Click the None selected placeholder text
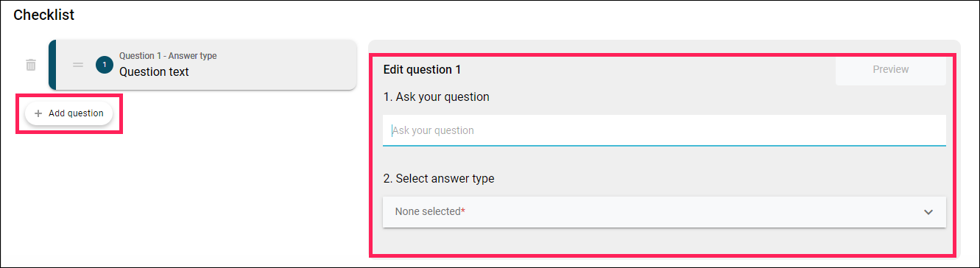 coord(428,211)
